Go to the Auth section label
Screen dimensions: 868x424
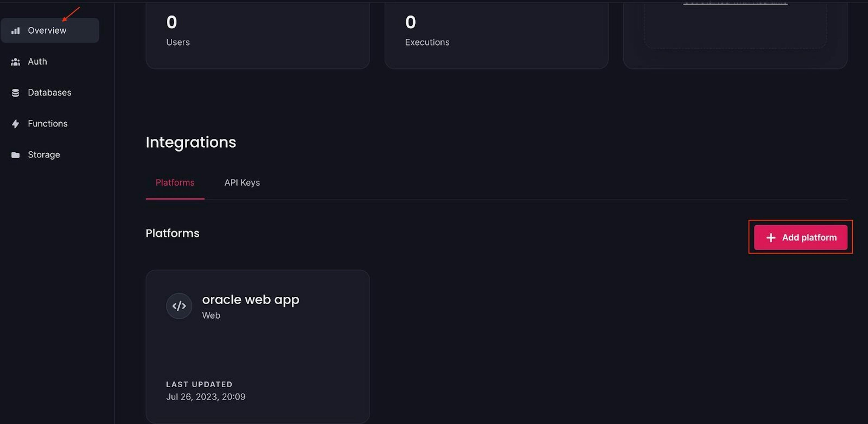pyautogui.click(x=37, y=61)
